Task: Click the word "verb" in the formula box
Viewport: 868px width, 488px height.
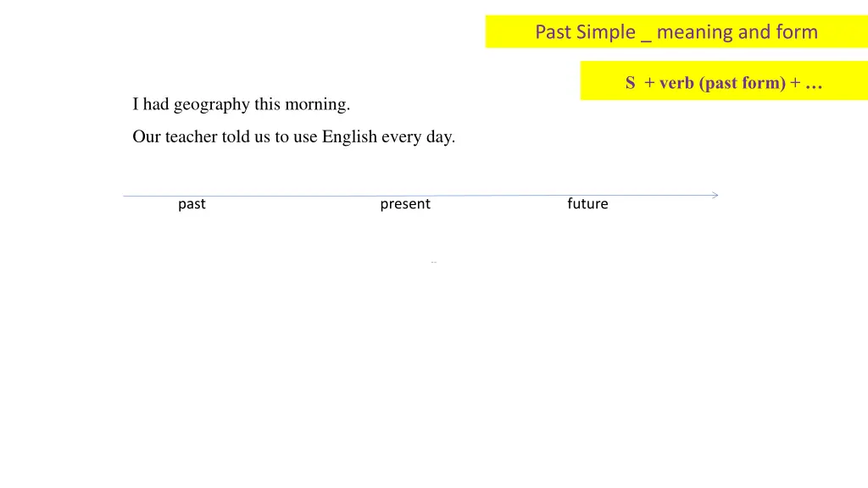Action: (x=677, y=82)
